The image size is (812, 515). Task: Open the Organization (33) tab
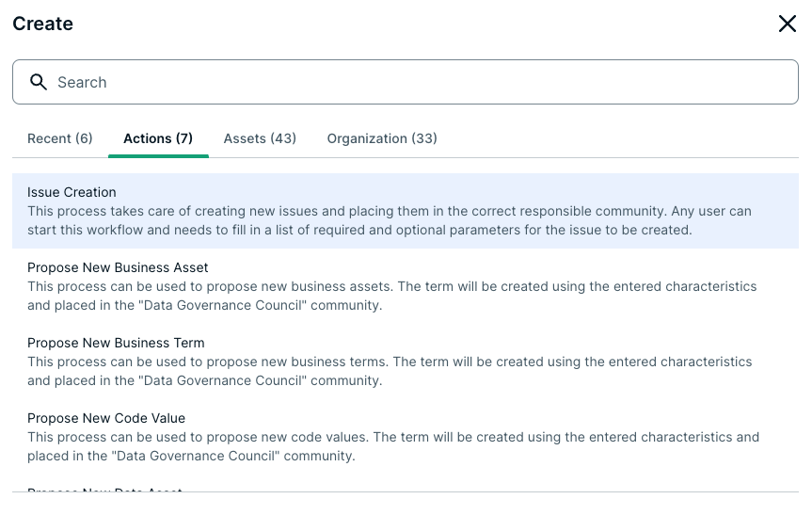[382, 138]
